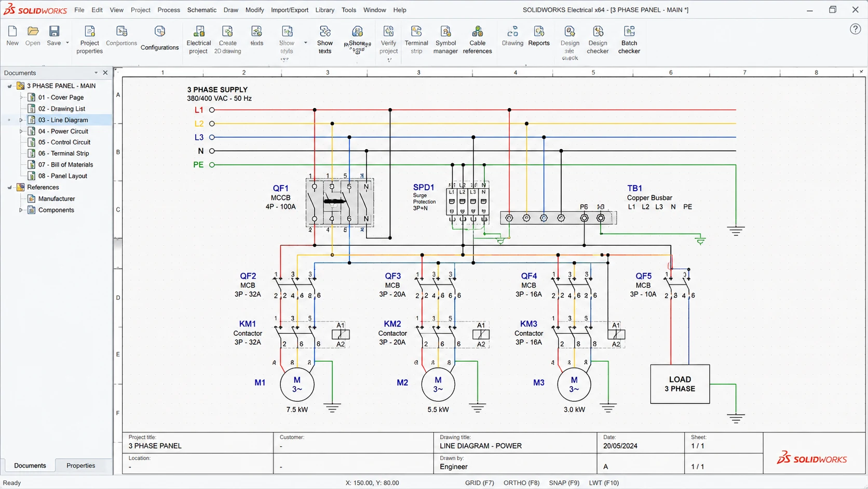This screenshot has width=868, height=489.
Task: Click the 08 - Panel Layout document icon
Action: point(32,176)
